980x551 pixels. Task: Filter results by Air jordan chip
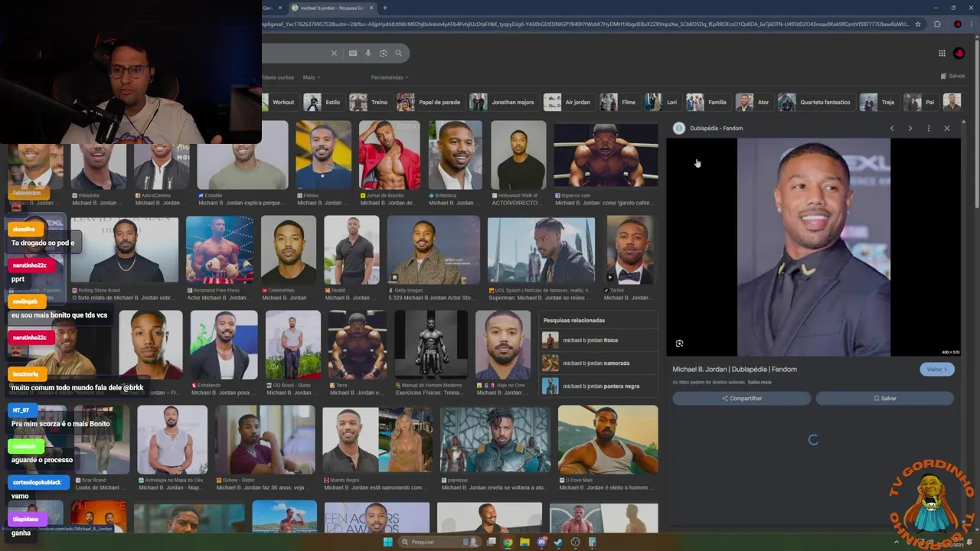click(x=568, y=102)
